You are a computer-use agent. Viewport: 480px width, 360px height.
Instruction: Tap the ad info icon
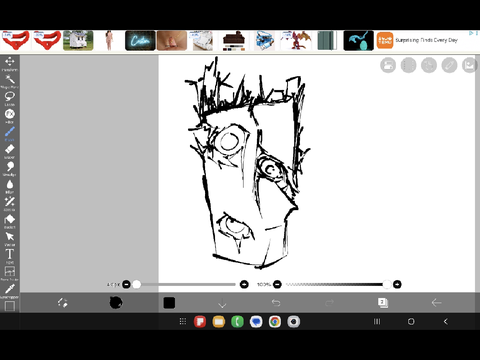pyautogui.click(x=472, y=33)
